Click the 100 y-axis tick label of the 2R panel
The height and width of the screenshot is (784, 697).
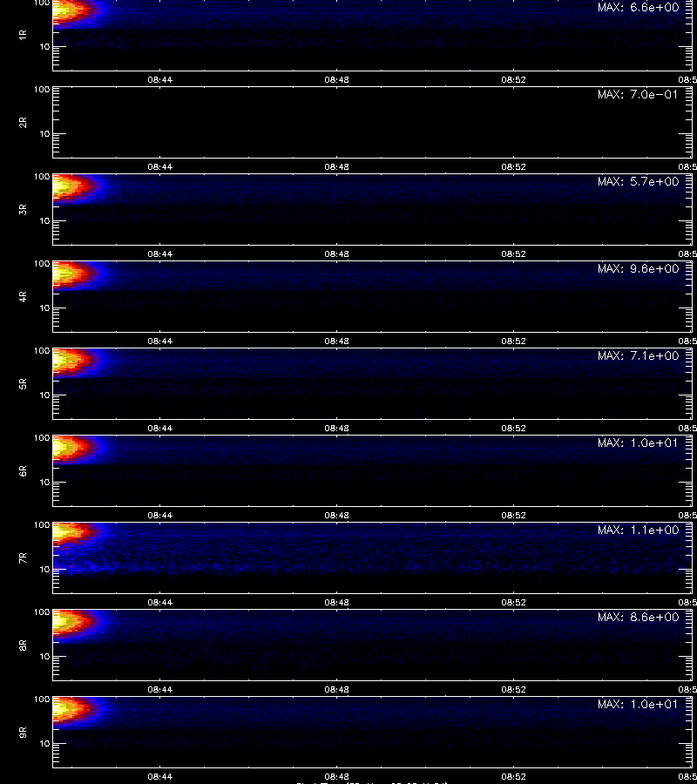pyautogui.click(x=42, y=90)
